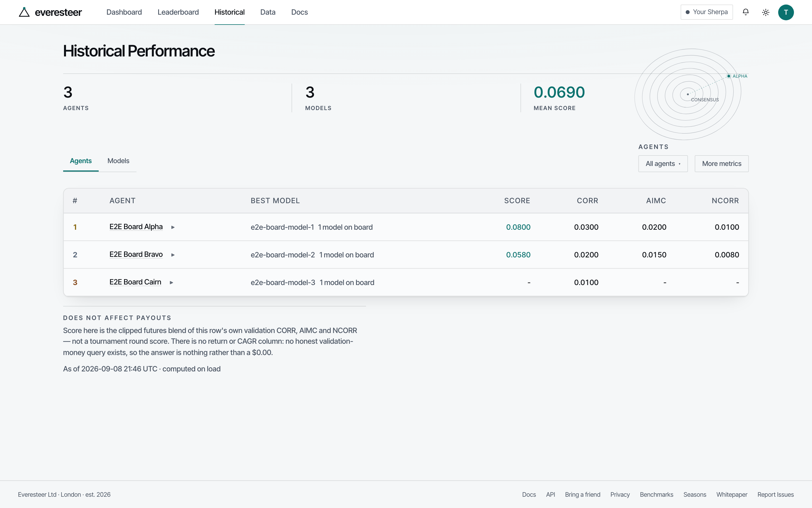Sort by the AIMC column header

pyautogui.click(x=656, y=201)
